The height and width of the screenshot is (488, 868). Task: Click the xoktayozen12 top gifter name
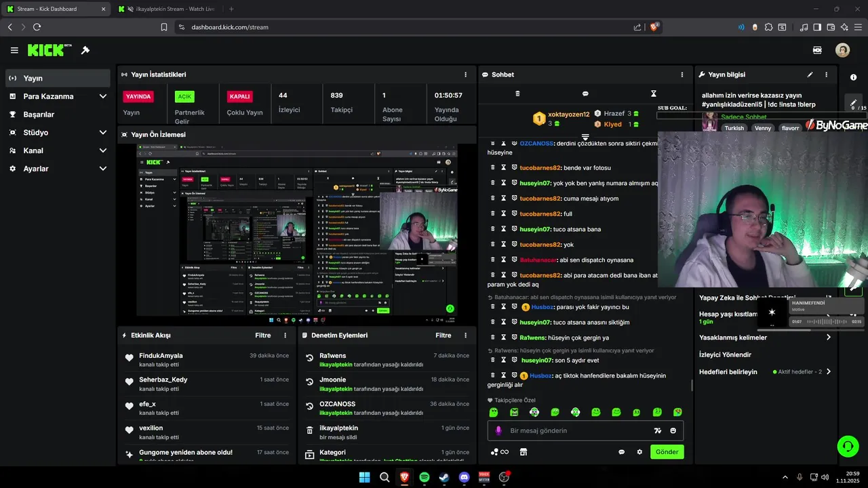(x=568, y=115)
